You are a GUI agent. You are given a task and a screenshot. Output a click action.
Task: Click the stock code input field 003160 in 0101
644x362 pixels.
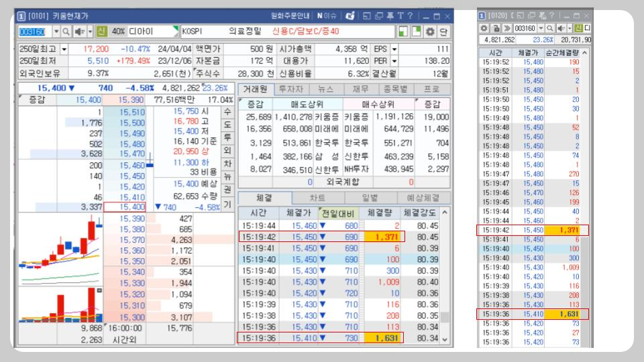tap(35, 32)
